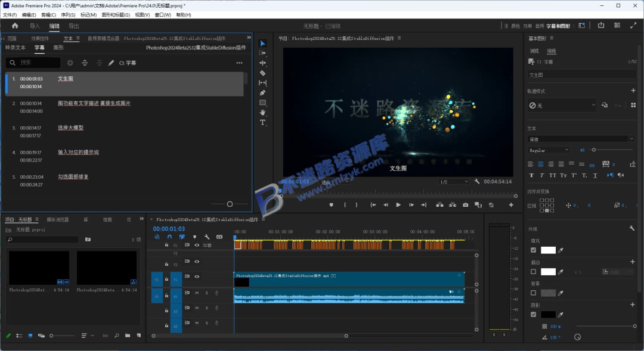The width and height of the screenshot is (644, 351).
Task: Expand hidden project panel tabs chevron
Action: (x=141, y=219)
